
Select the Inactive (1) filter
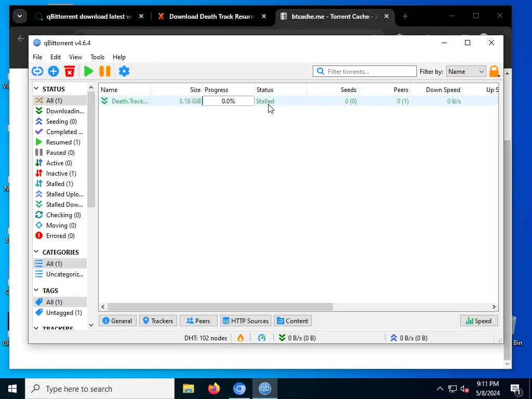tap(60, 174)
